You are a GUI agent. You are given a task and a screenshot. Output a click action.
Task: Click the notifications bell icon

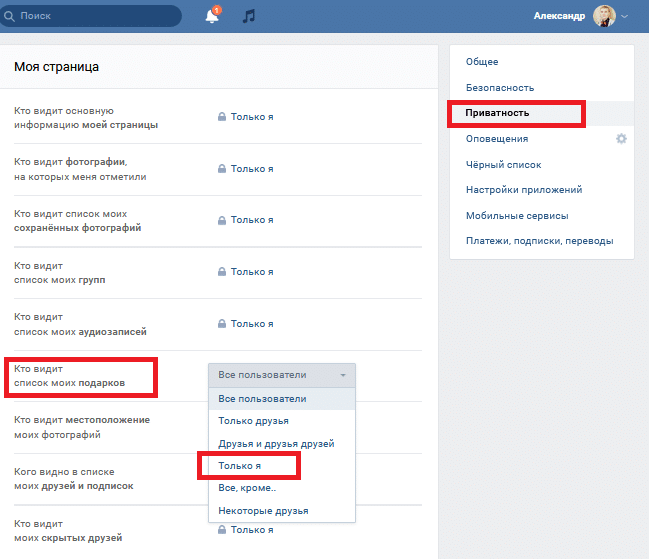(x=211, y=16)
